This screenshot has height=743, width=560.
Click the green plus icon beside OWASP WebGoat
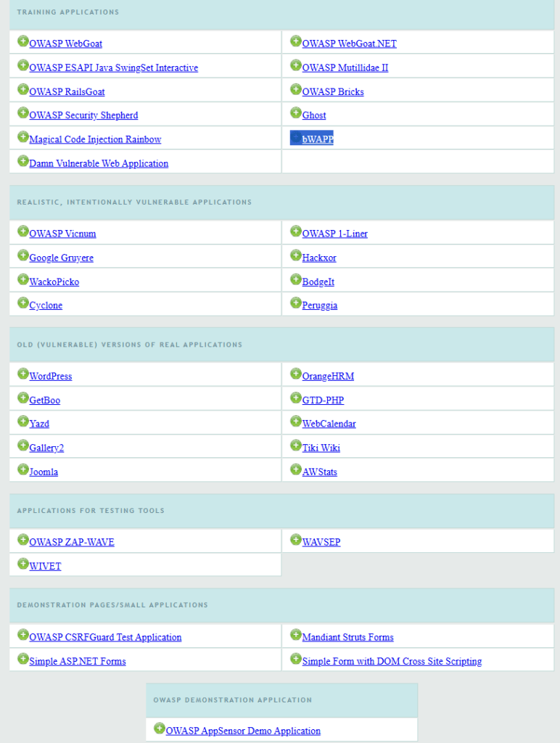pos(23,41)
